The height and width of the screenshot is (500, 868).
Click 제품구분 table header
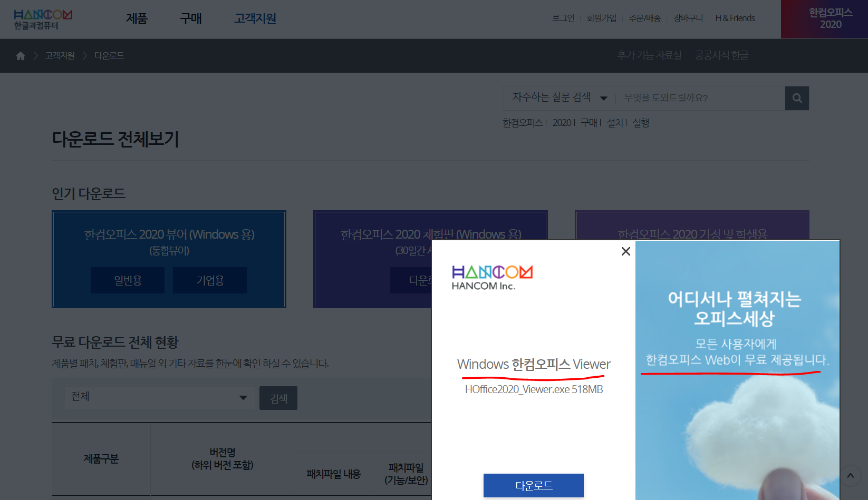click(x=101, y=459)
